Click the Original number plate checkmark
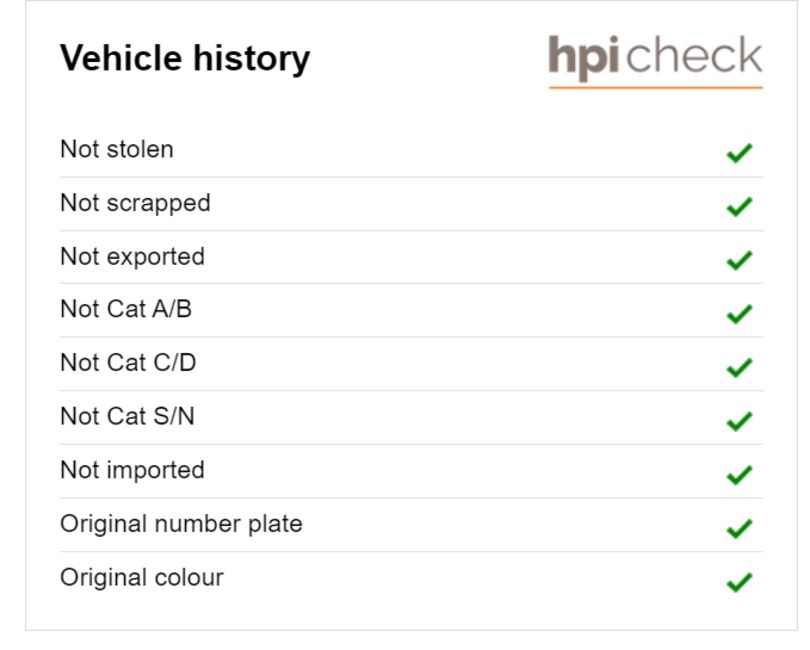 click(739, 529)
